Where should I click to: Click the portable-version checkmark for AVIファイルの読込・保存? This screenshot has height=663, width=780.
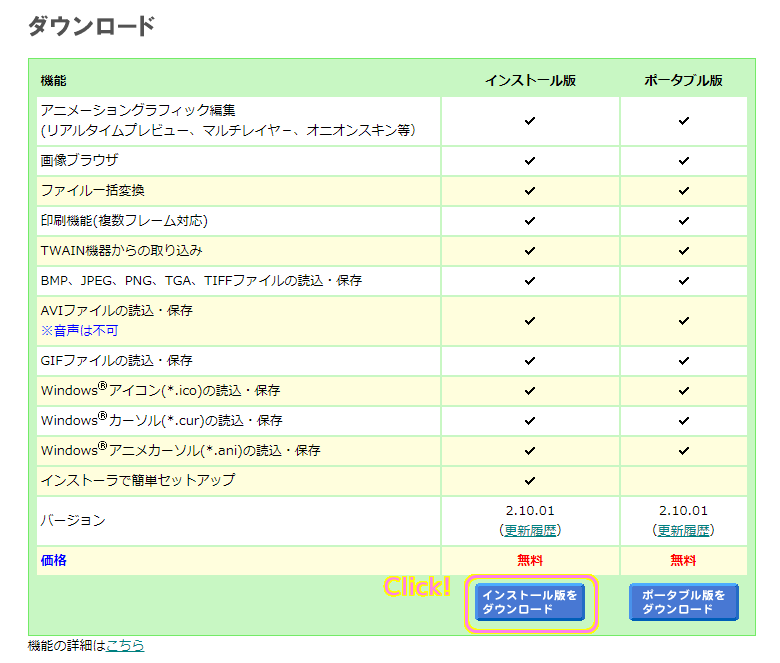[683, 320]
